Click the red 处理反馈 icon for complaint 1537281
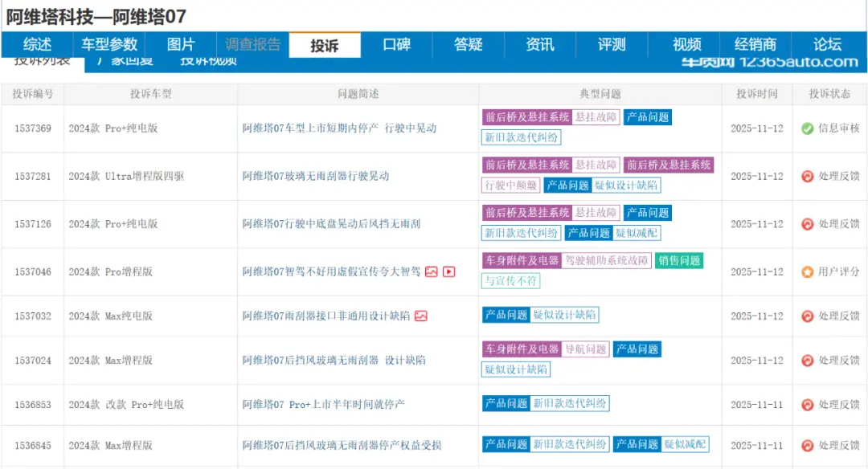 click(x=808, y=177)
